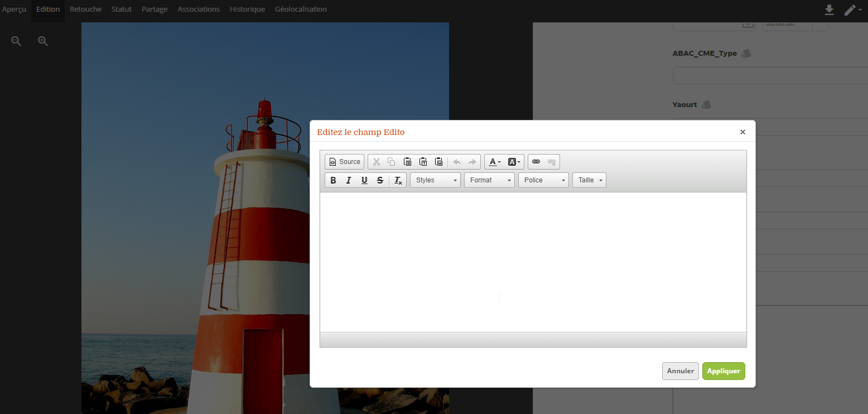Click the Paste icon in editor toolbar
Screen dimensions: 868x414
point(407,162)
